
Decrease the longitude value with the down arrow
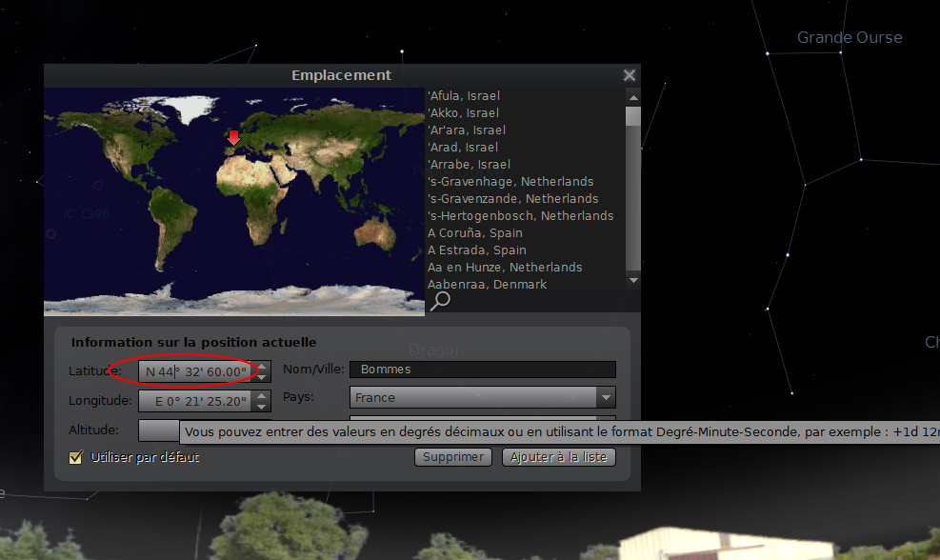click(261, 407)
